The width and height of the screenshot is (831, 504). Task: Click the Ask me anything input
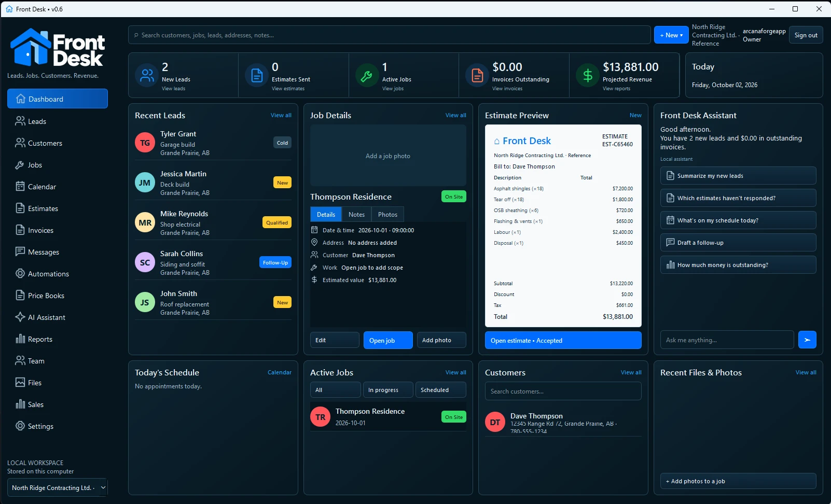pyautogui.click(x=727, y=340)
